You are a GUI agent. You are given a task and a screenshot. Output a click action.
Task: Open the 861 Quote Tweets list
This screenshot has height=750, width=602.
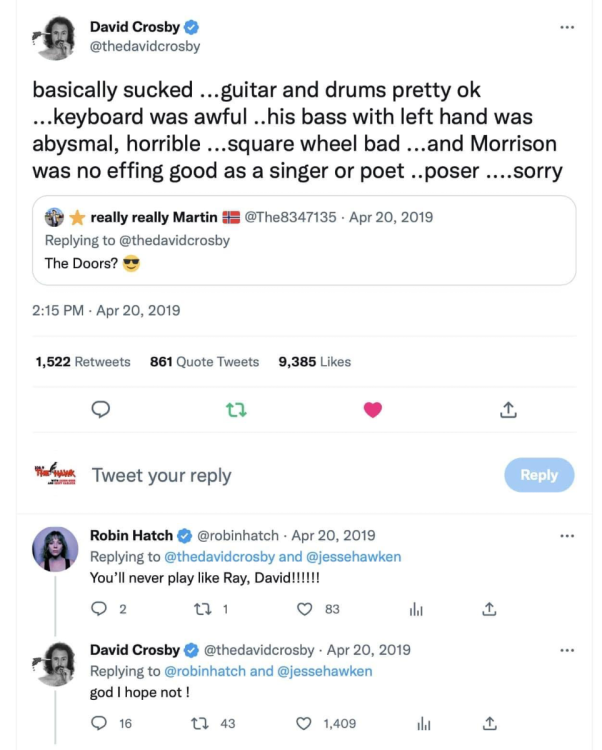click(x=204, y=362)
